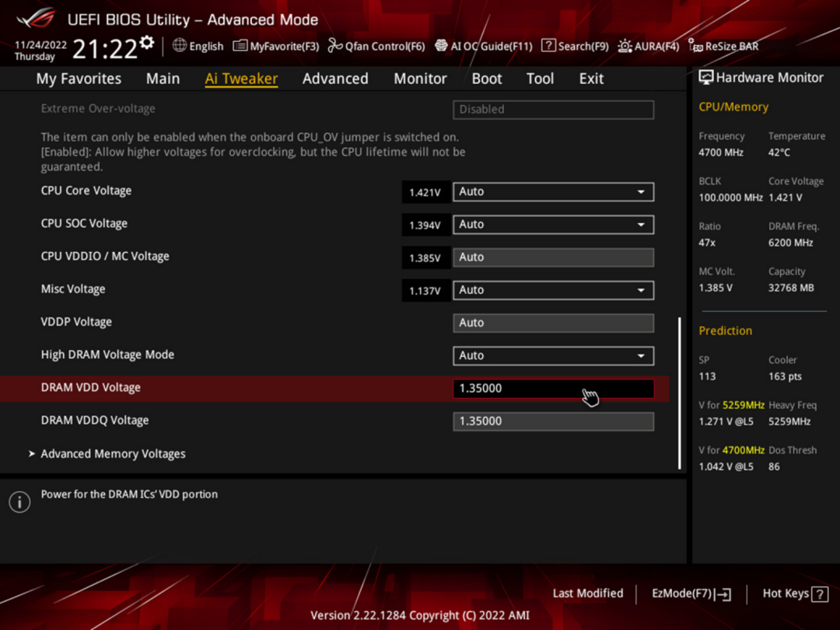
Task: Open the Monitor tab
Action: [x=420, y=79]
